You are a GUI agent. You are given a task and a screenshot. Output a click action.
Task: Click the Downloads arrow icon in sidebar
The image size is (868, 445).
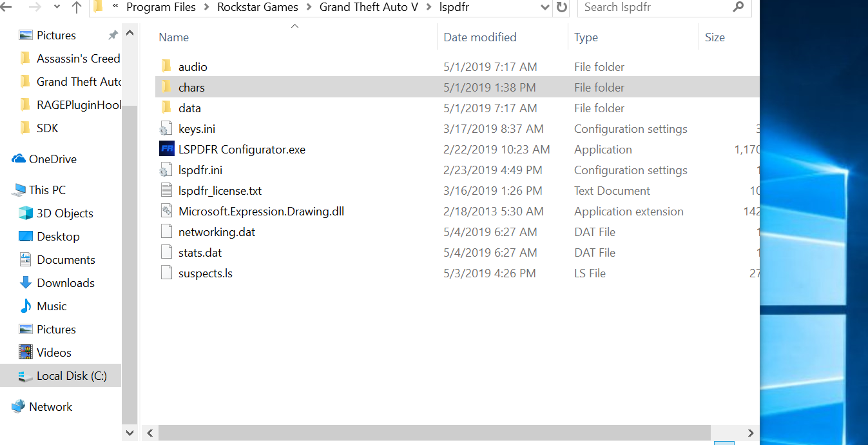pyautogui.click(x=26, y=283)
